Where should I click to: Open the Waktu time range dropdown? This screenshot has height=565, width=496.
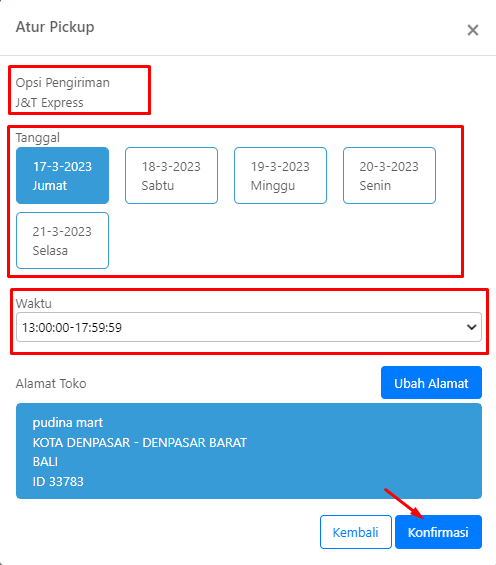249,327
